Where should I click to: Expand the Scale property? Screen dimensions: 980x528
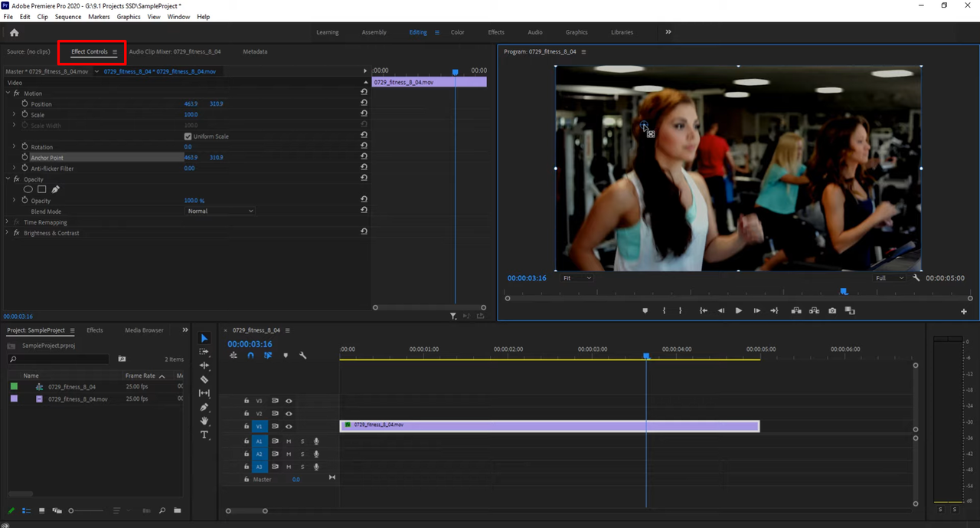point(14,114)
